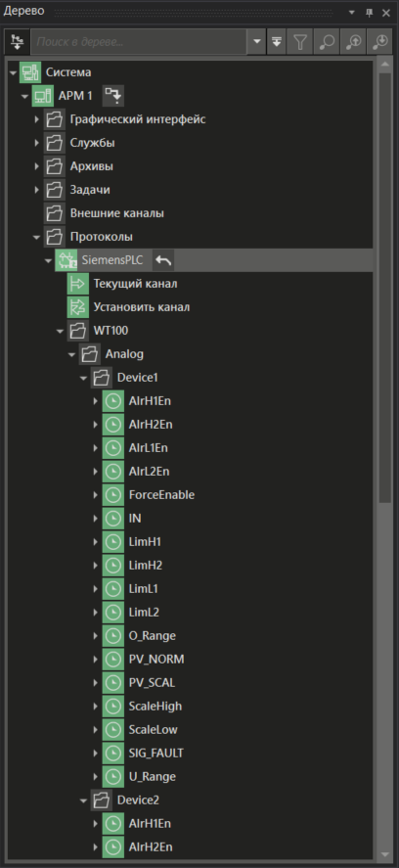Click the collapse-all tree toolbar icon
399x868 pixels.
(x=277, y=43)
